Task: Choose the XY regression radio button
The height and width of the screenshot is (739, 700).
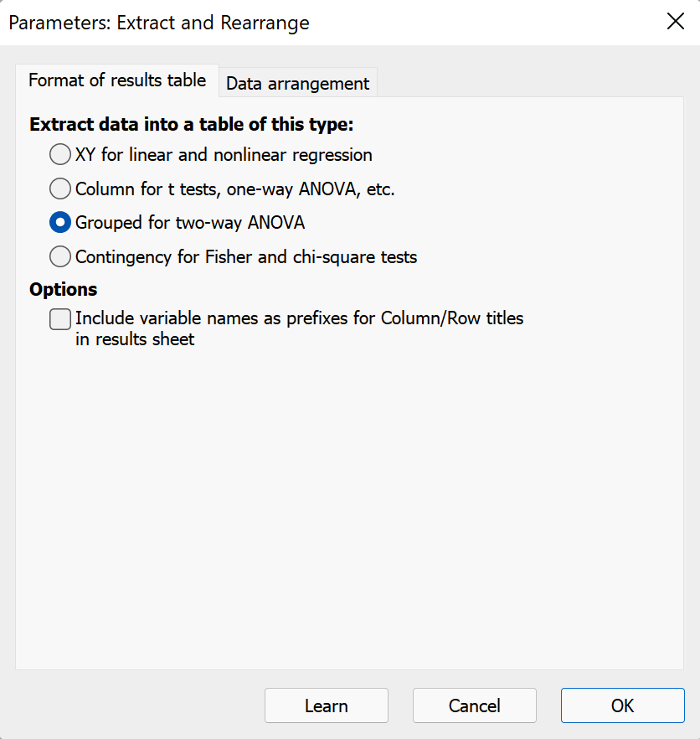Action: (x=60, y=155)
